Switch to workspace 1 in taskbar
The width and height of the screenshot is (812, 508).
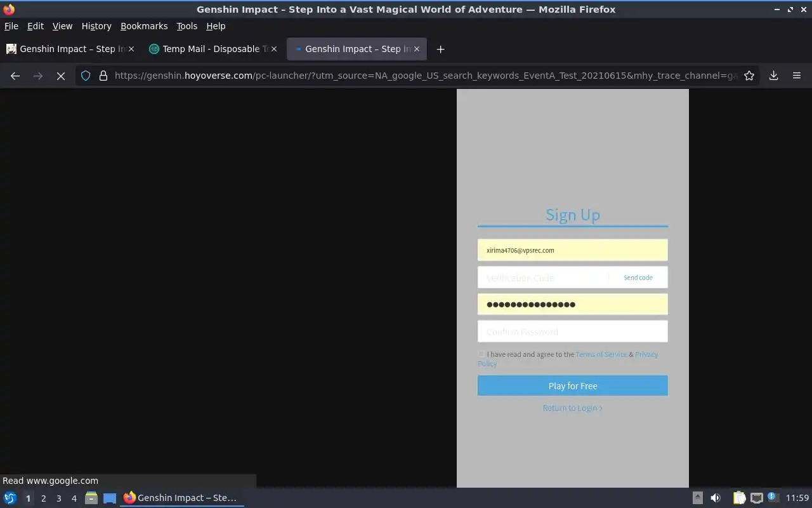(x=28, y=498)
